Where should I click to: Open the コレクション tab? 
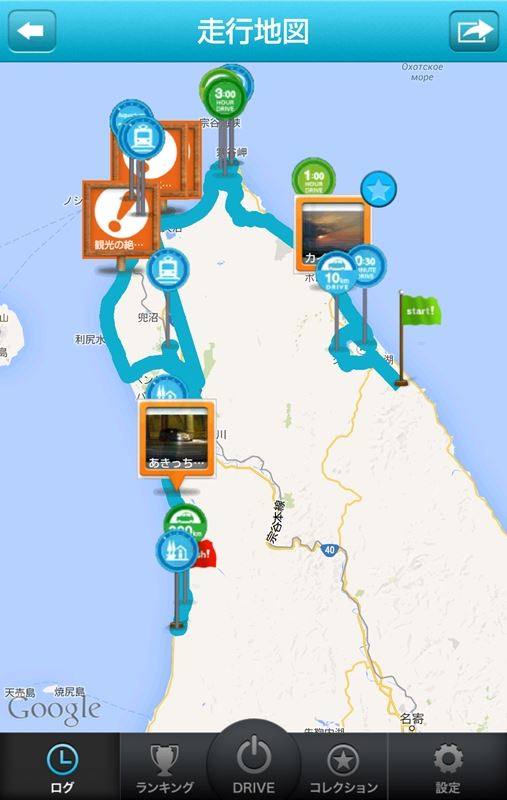tap(343, 767)
